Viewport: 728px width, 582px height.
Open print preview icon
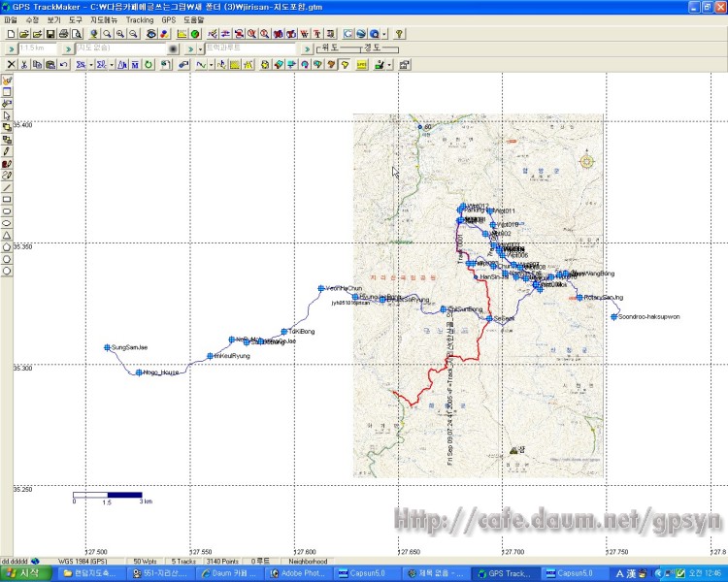(77, 34)
